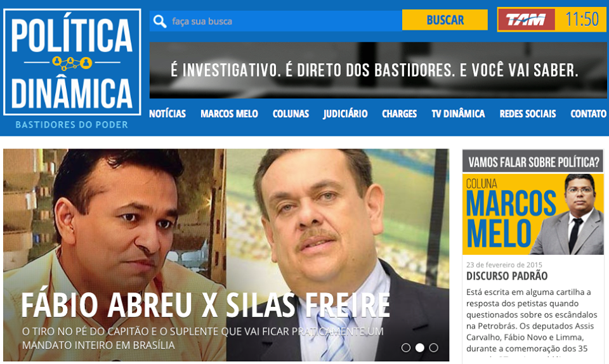Select Charges in the navigation bar
609x364 pixels.
tap(399, 114)
